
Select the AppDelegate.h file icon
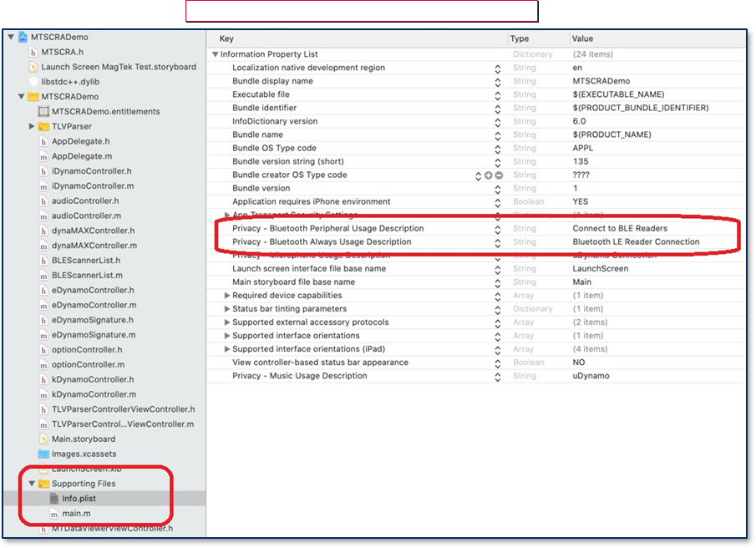tap(43, 141)
